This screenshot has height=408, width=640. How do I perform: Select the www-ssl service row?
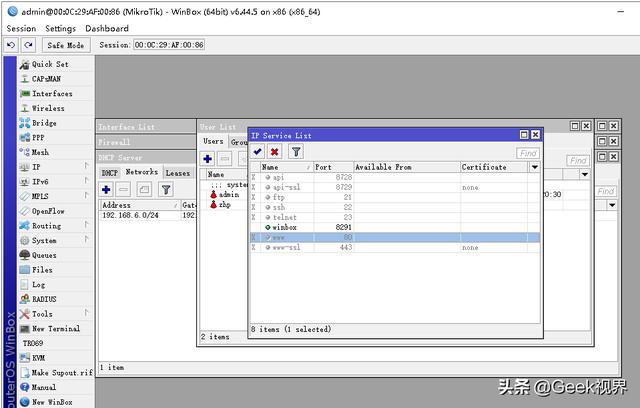tap(395, 247)
